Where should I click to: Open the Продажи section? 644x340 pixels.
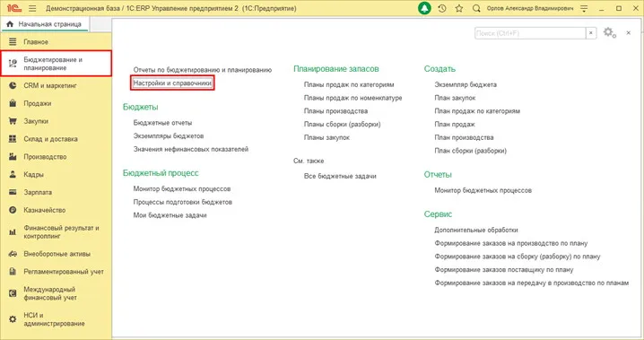(x=56, y=103)
